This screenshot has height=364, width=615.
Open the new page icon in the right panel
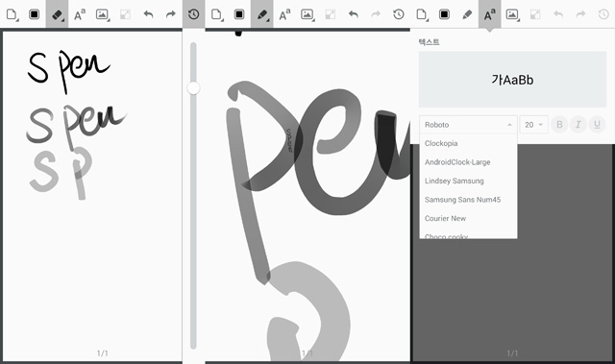pos(422,14)
